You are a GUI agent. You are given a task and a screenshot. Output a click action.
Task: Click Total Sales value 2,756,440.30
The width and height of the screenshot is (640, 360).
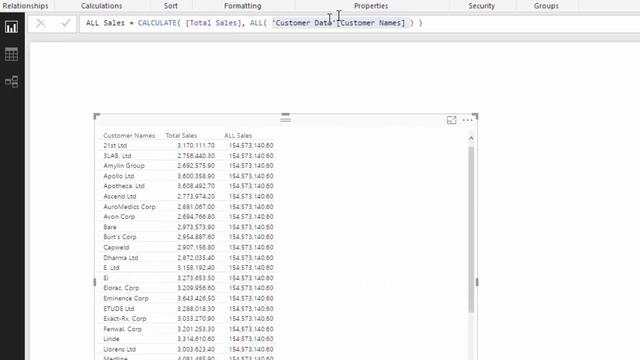pos(196,156)
